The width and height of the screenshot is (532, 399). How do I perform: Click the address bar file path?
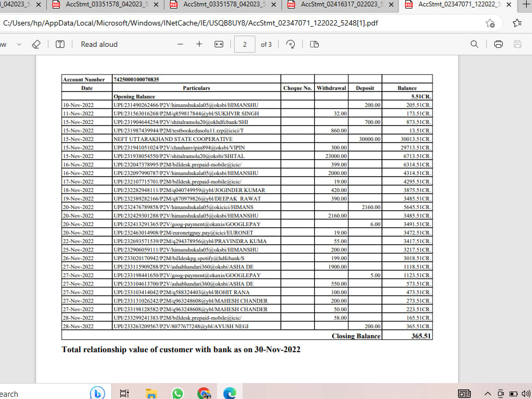click(190, 23)
